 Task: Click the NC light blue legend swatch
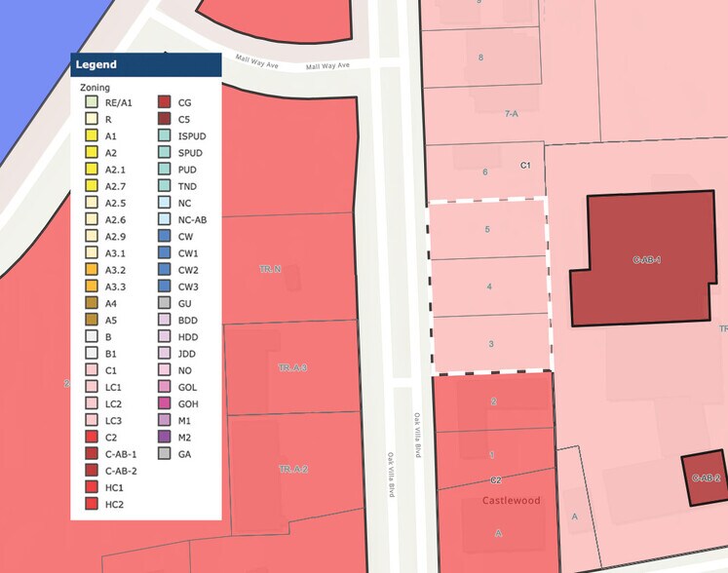coord(165,203)
